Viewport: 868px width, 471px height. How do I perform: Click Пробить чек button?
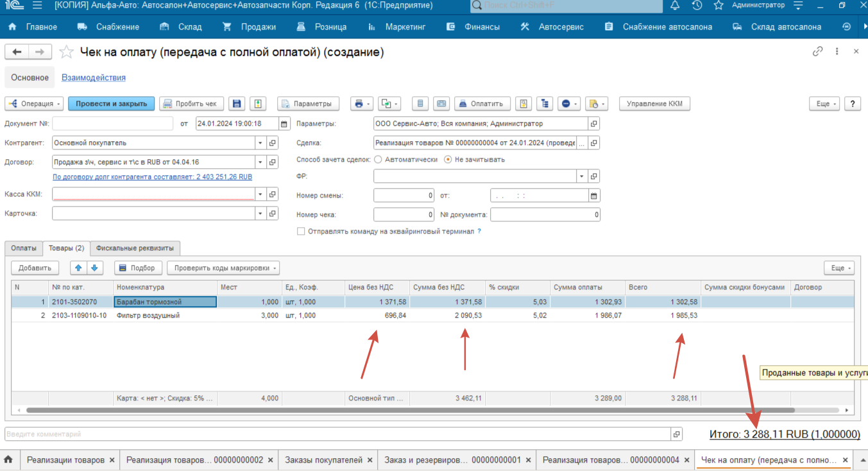click(192, 103)
